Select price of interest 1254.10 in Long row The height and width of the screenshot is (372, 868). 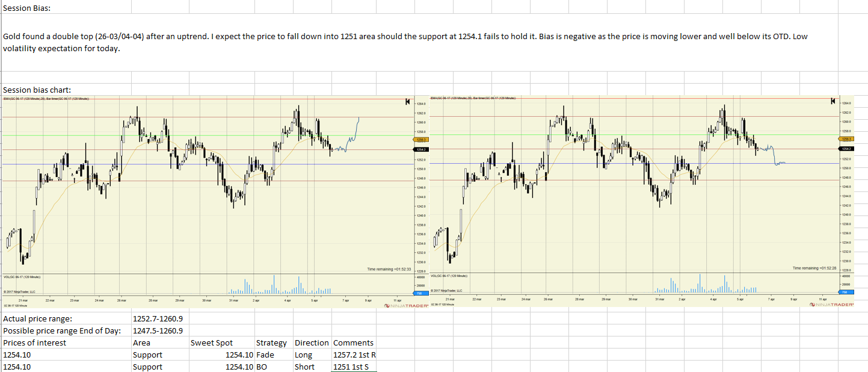tap(66, 355)
